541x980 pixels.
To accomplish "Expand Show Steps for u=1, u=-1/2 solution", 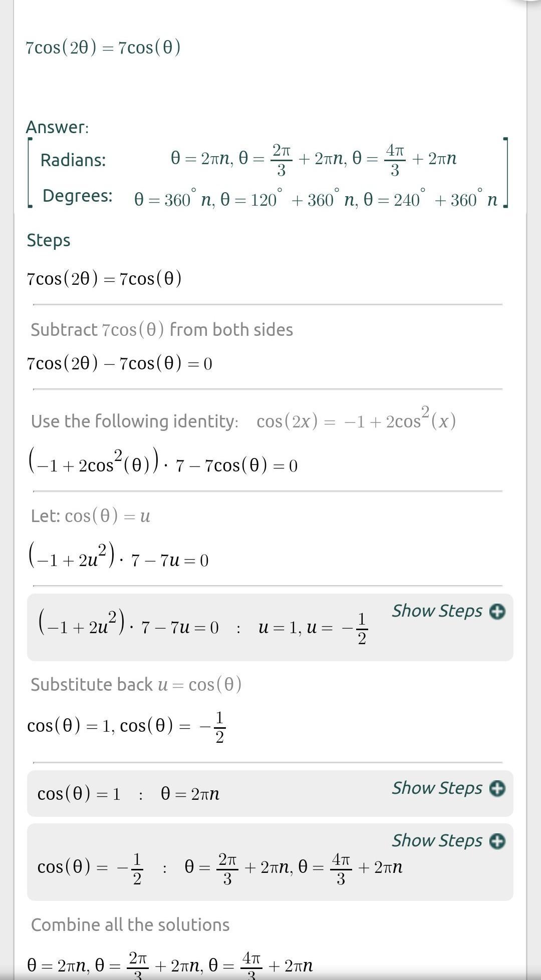I will tap(437, 611).
